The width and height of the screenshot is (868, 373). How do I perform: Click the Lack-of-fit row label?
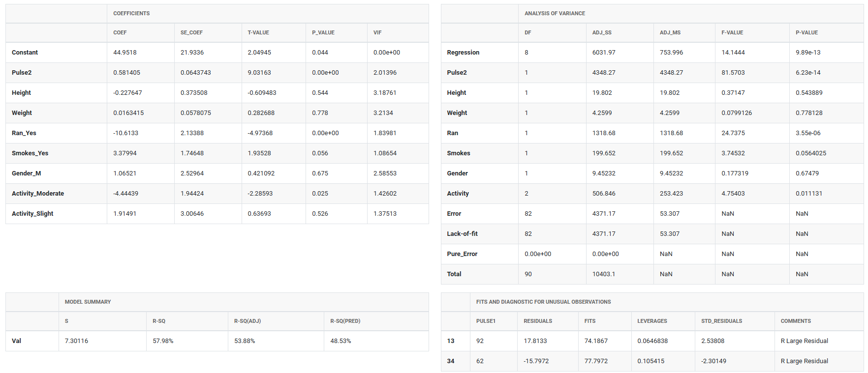coord(462,234)
